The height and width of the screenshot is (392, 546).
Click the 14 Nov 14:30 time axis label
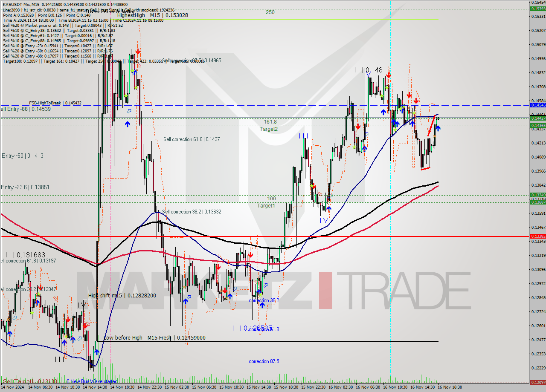[96, 388]
